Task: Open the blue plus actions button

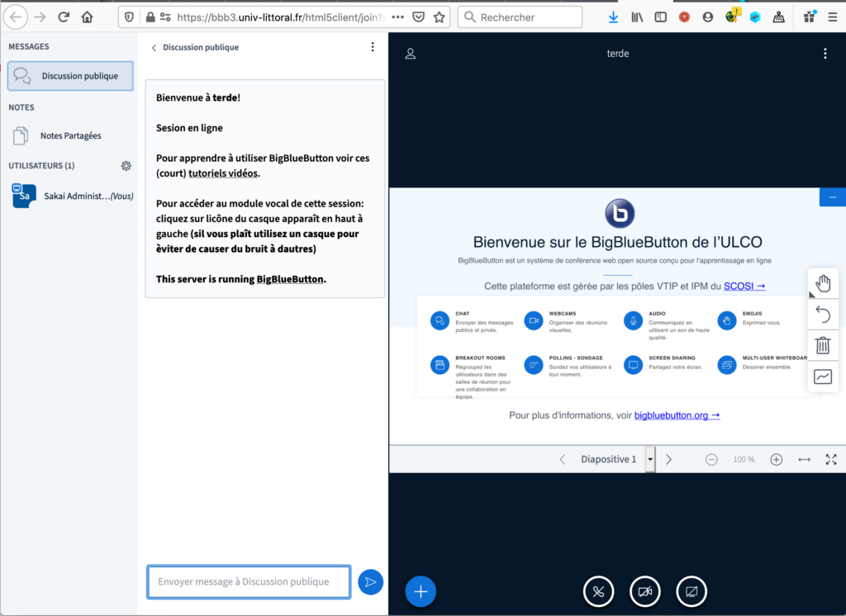Action: 421,591
